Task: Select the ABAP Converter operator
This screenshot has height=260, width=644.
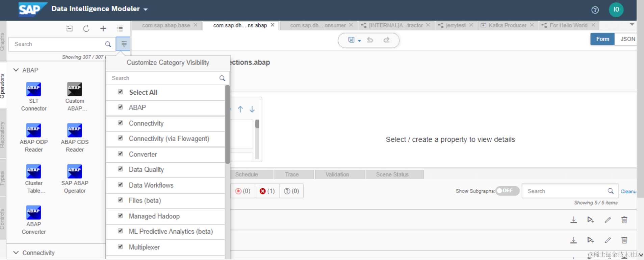Action: point(33,220)
